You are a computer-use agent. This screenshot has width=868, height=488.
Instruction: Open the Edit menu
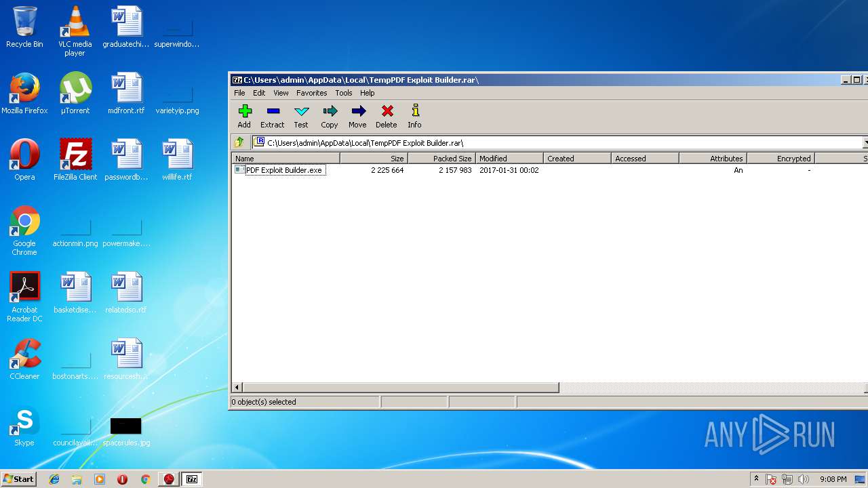(x=259, y=93)
